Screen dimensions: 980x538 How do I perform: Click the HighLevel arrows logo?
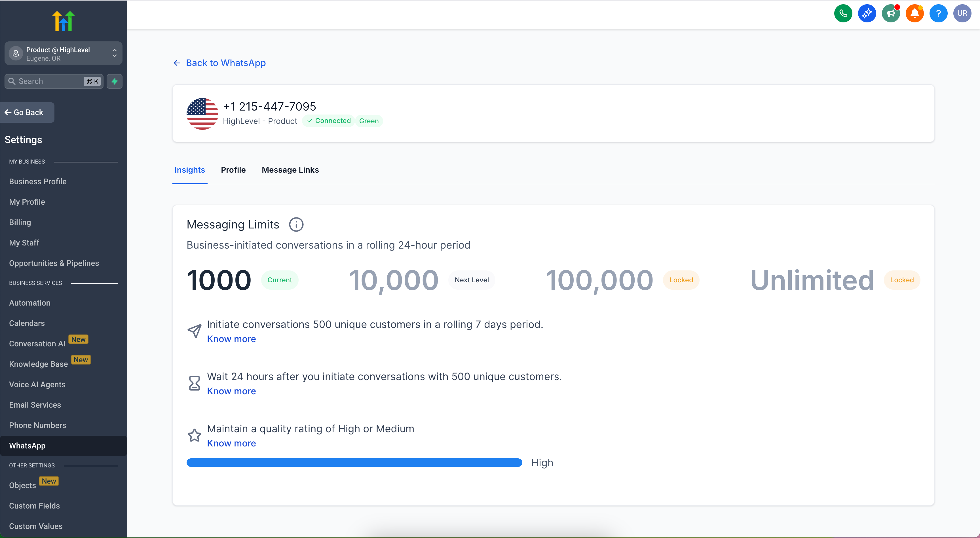click(x=63, y=21)
